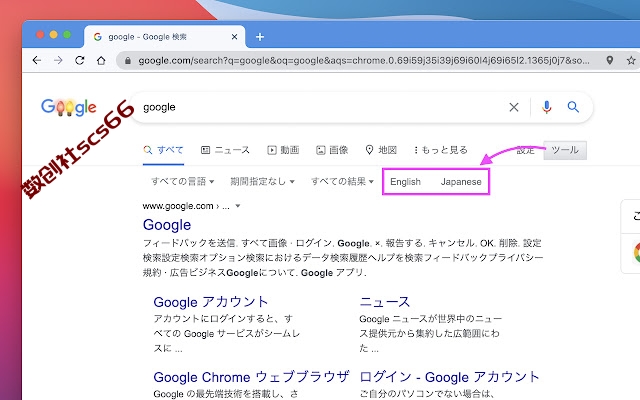The width and height of the screenshot is (640, 400).
Task: Switch to the 画像 tab
Action: tap(332, 150)
